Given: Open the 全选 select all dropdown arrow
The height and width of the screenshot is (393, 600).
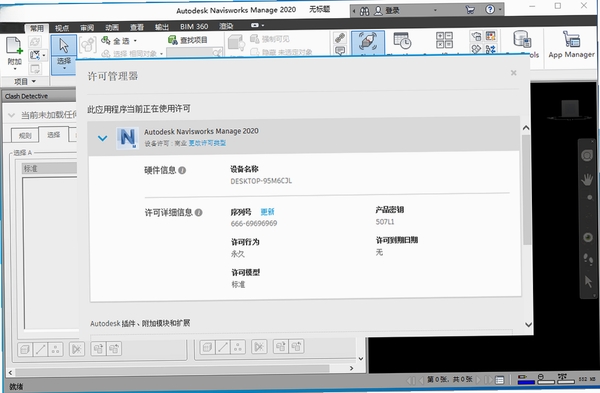Looking at the screenshot, I should coord(135,41).
